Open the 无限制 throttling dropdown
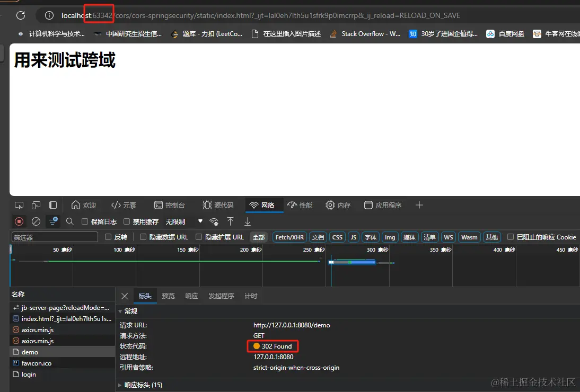The height and width of the screenshot is (392, 580). click(184, 221)
